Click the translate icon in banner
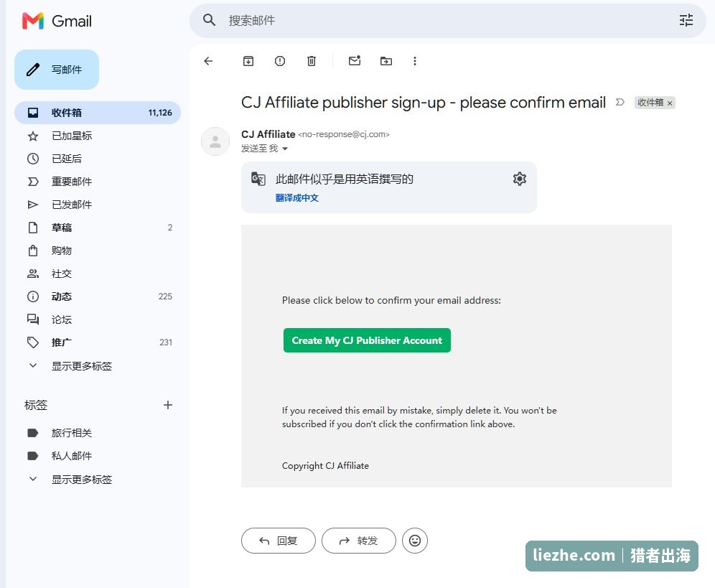 [x=258, y=179]
